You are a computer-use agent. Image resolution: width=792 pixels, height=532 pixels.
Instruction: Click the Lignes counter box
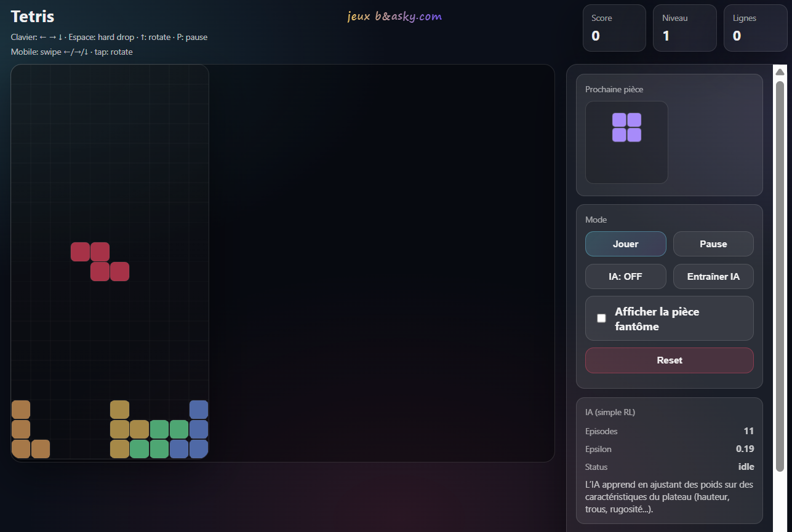[755, 28]
